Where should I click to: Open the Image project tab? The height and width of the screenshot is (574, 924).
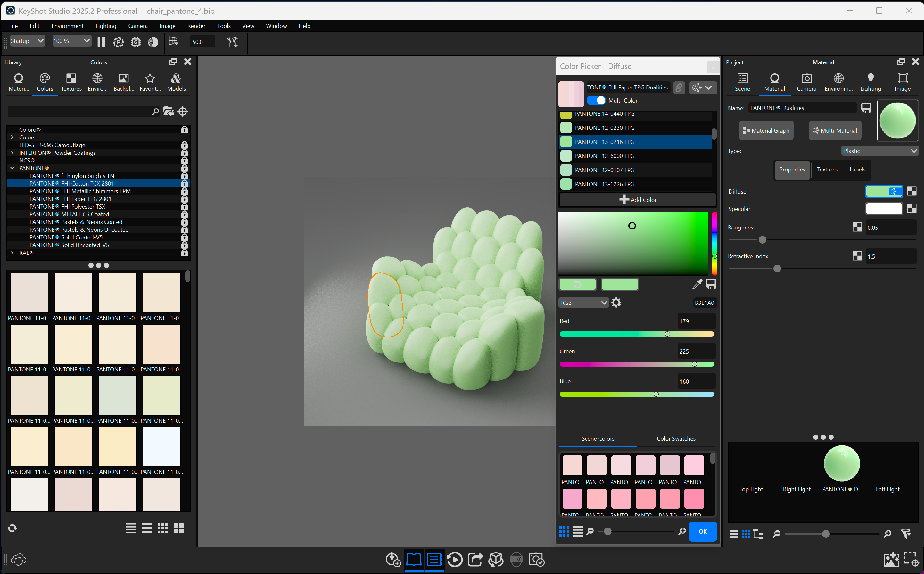(x=902, y=82)
